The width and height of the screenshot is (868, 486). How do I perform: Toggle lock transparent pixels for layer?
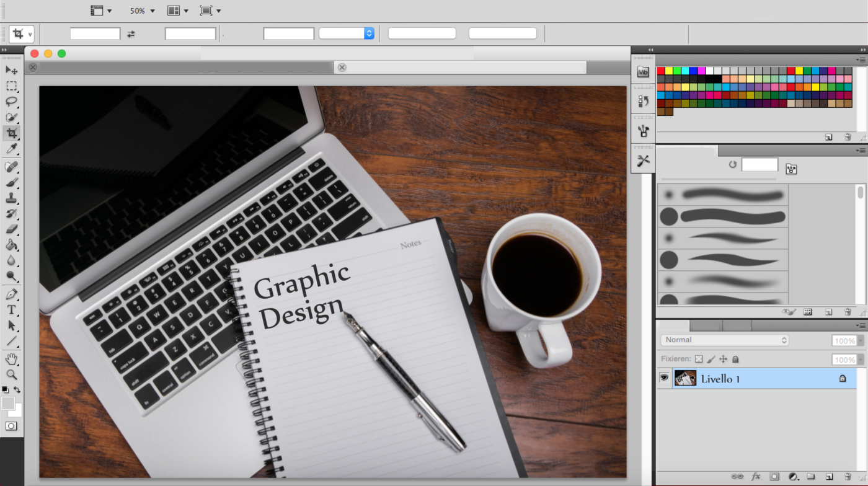point(699,359)
